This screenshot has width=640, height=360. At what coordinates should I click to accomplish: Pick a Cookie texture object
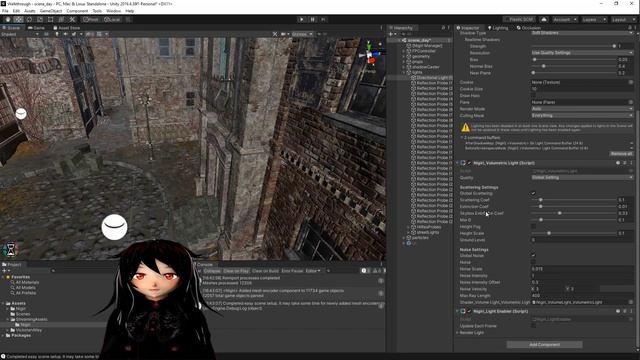[x=631, y=82]
